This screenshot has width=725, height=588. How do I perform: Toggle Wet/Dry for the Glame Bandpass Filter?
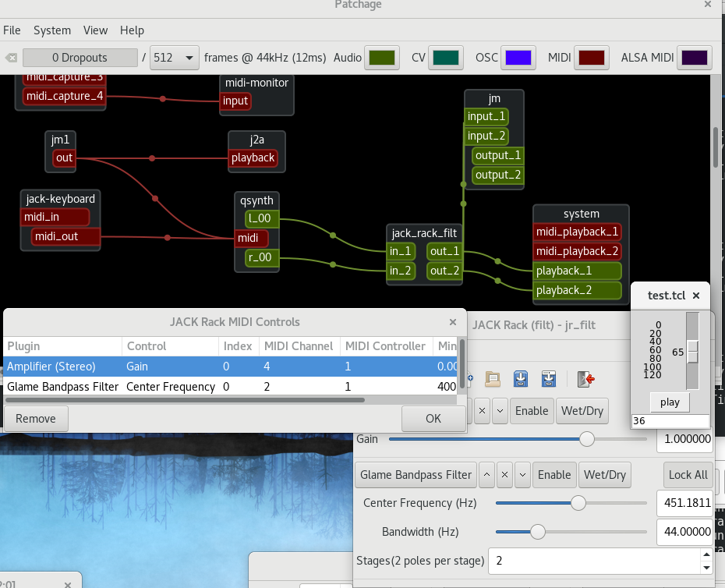click(x=605, y=475)
